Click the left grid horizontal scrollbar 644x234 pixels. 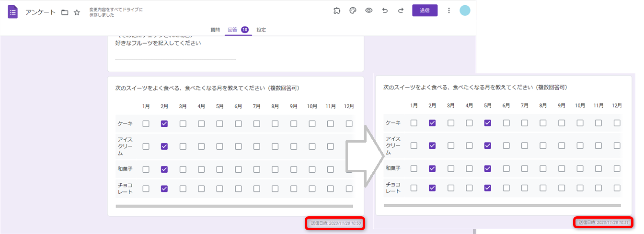pyautogui.click(x=234, y=206)
